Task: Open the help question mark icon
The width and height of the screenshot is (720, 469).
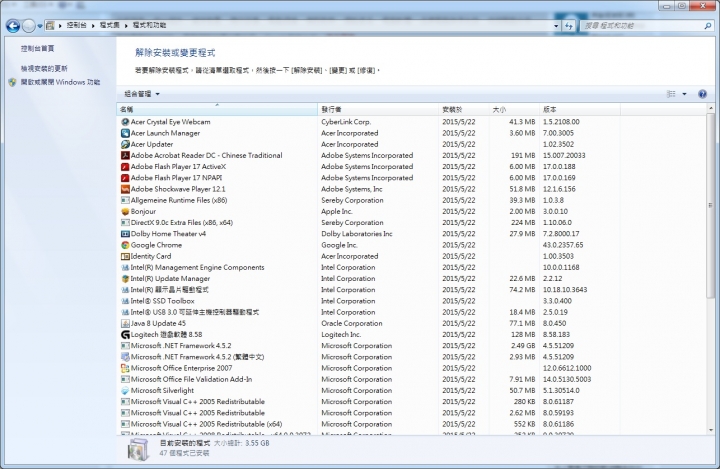Action: click(x=702, y=94)
